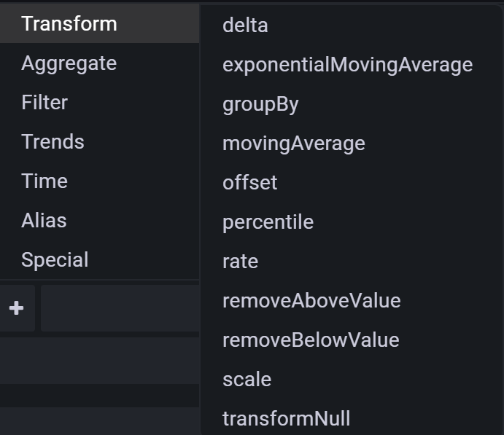
Task: Pick the delta function
Action: coord(245,26)
